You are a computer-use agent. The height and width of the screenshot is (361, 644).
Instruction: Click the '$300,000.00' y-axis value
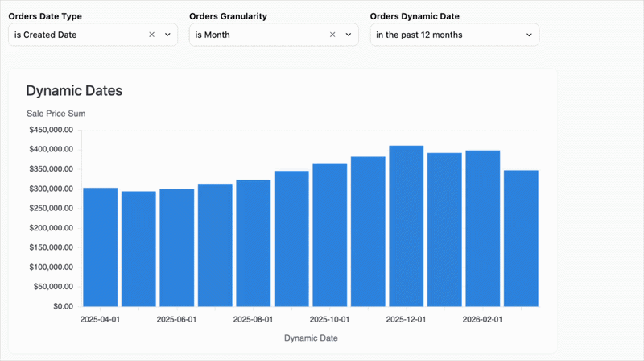[x=52, y=189]
